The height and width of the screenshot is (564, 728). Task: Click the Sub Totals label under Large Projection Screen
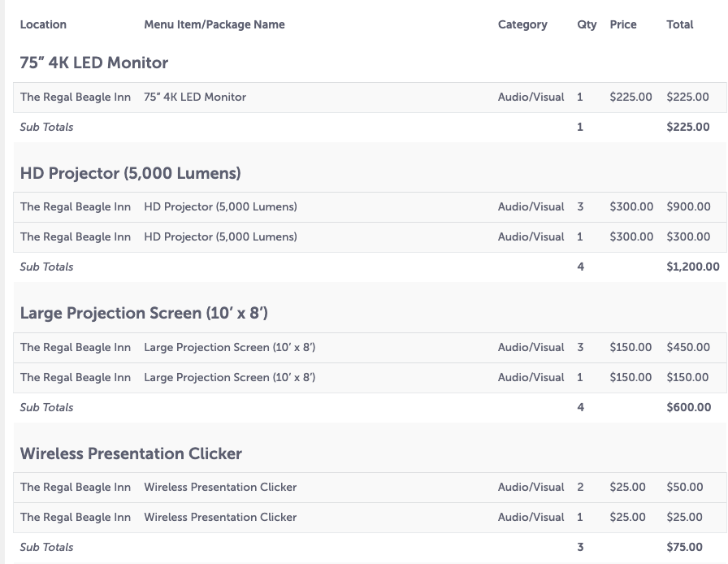(46, 407)
